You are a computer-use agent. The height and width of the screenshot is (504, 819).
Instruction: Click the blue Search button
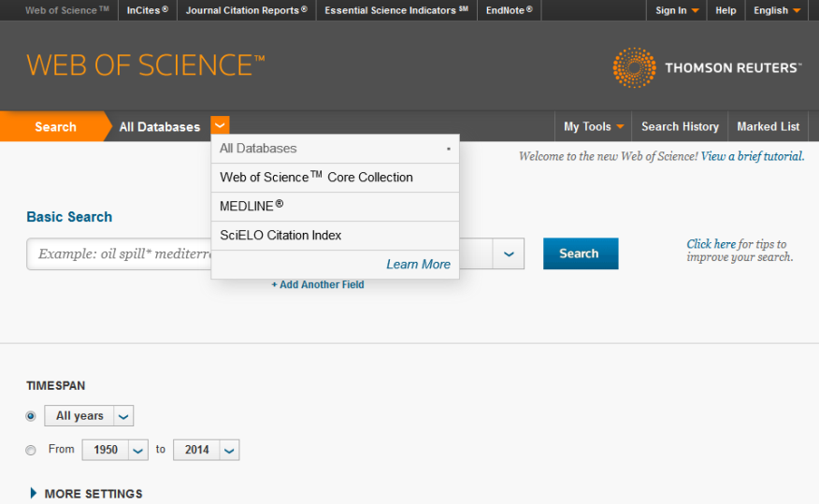click(581, 253)
